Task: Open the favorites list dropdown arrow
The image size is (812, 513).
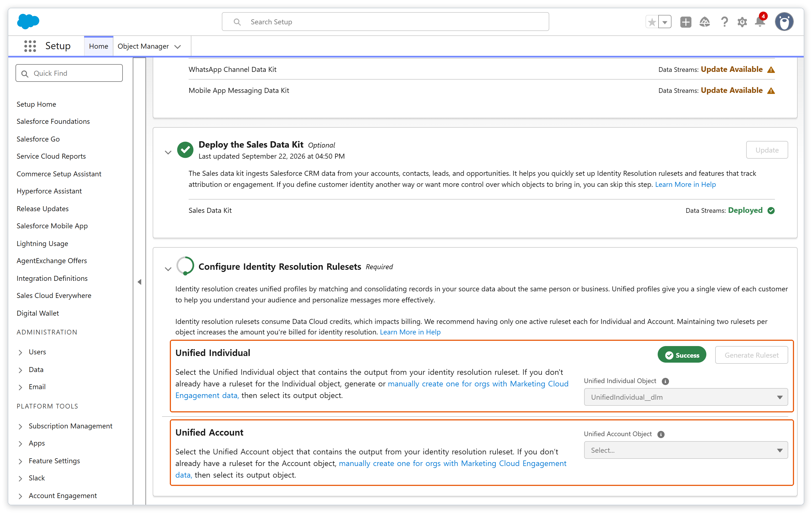Action: 665,22
